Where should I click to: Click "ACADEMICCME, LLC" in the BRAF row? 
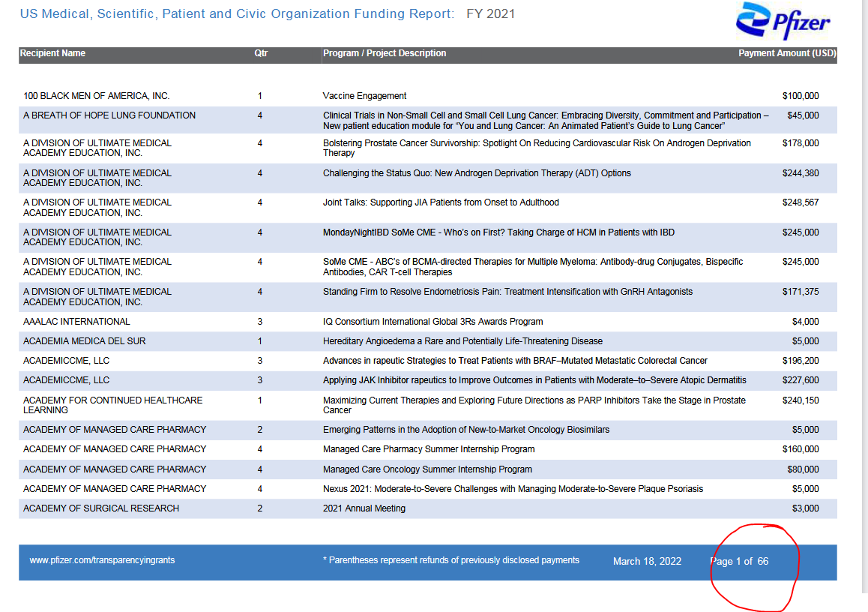tap(67, 361)
